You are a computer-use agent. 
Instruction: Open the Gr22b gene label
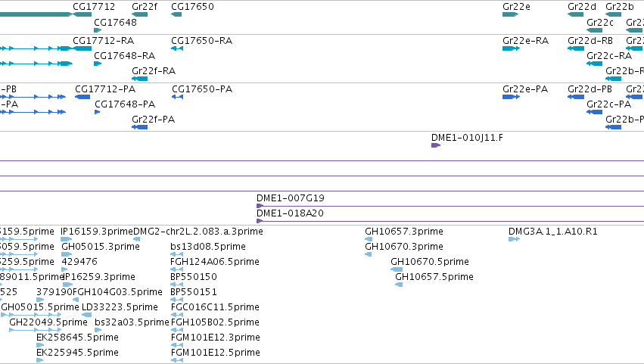[x=619, y=7]
